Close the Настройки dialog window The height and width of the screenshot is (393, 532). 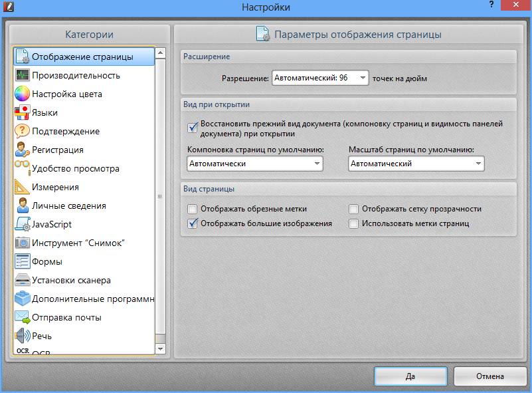coord(515,5)
